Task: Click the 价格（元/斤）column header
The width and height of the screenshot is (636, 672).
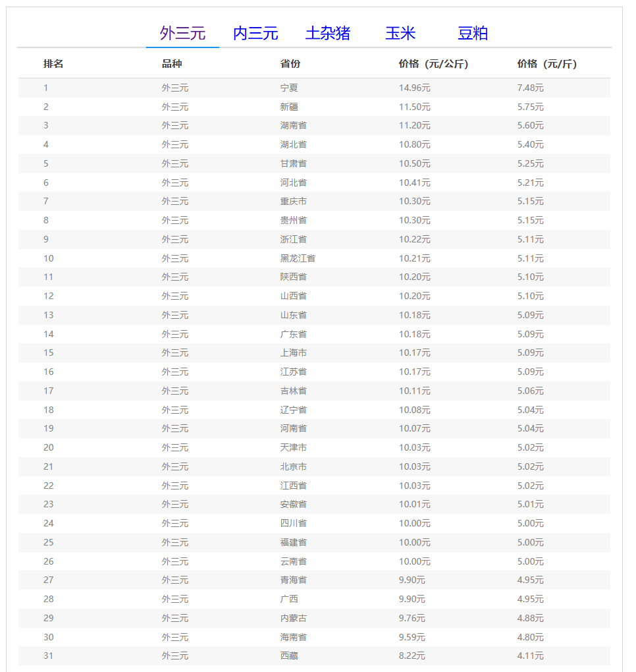Action: pos(546,64)
